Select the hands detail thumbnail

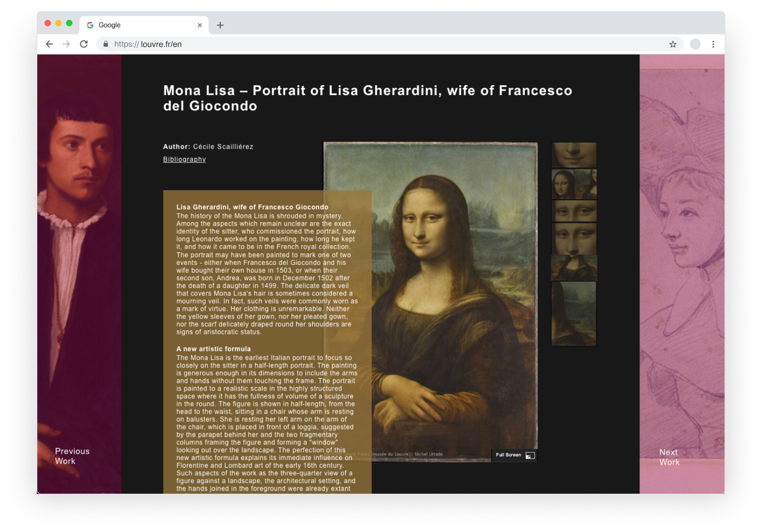pos(574,268)
